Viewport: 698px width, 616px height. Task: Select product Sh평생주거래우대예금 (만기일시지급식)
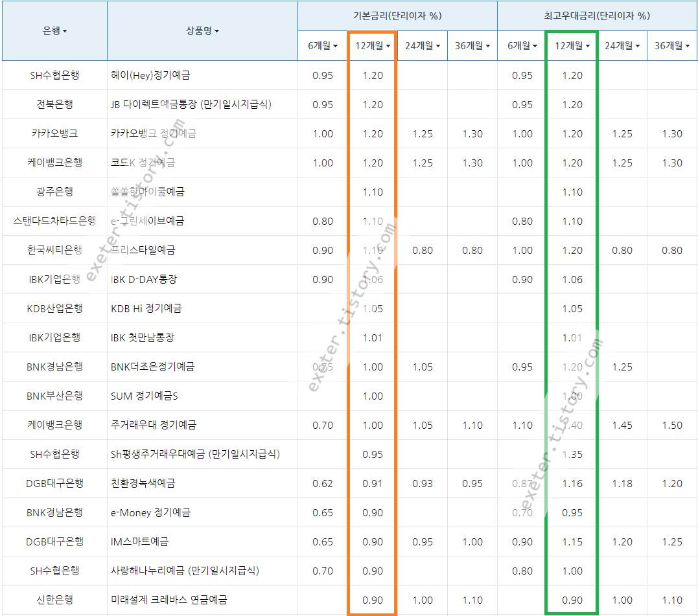point(196,454)
